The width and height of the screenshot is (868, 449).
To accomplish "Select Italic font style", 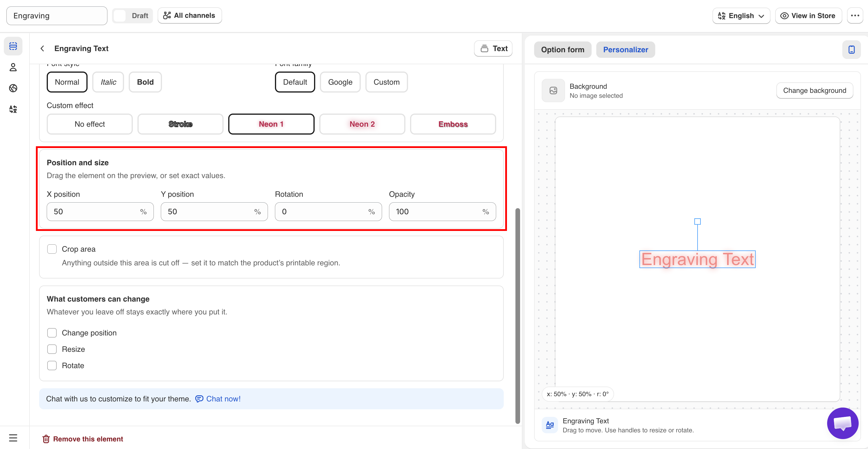I will tap(108, 82).
